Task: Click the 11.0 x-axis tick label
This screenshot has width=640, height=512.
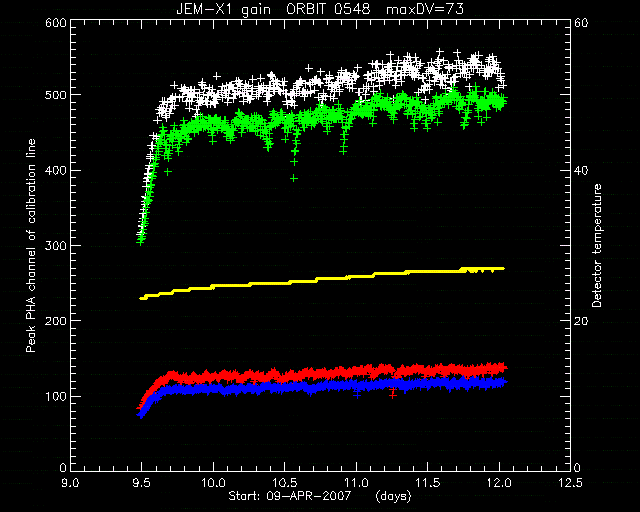Action: pos(357,483)
